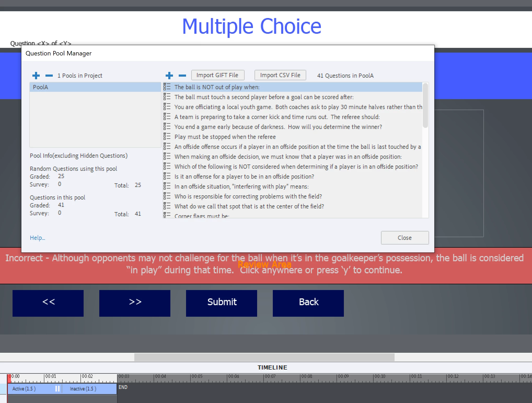Image resolution: width=532 pixels, height=403 pixels.
Task: Select 'The ball is NOT out of play' question
Action: pyautogui.click(x=217, y=87)
